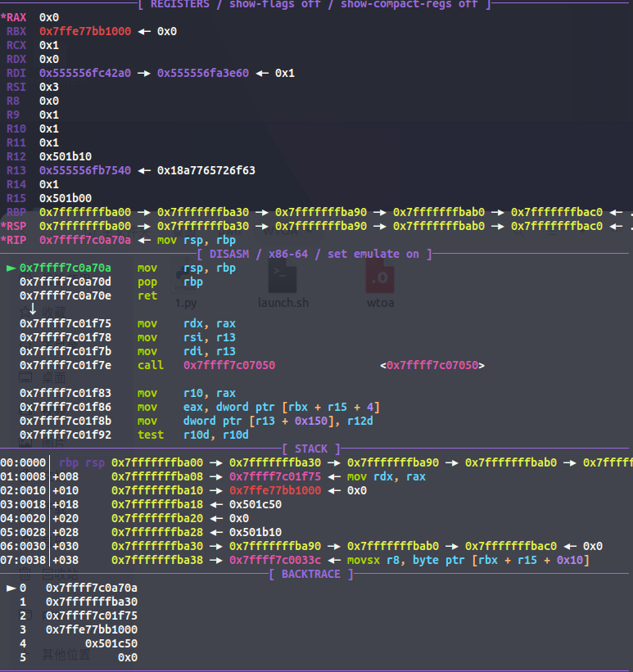The width and height of the screenshot is (633, 672).
Task: Select backtrace frame 3 address 0x7ffe77bb1000
Action: click(x=92, y=630)
